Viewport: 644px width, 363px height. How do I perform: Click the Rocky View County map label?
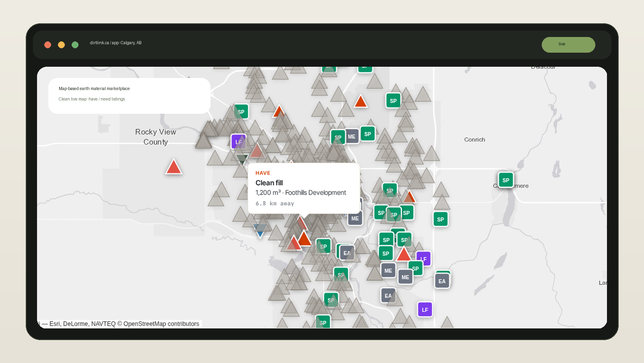point(156,137)
